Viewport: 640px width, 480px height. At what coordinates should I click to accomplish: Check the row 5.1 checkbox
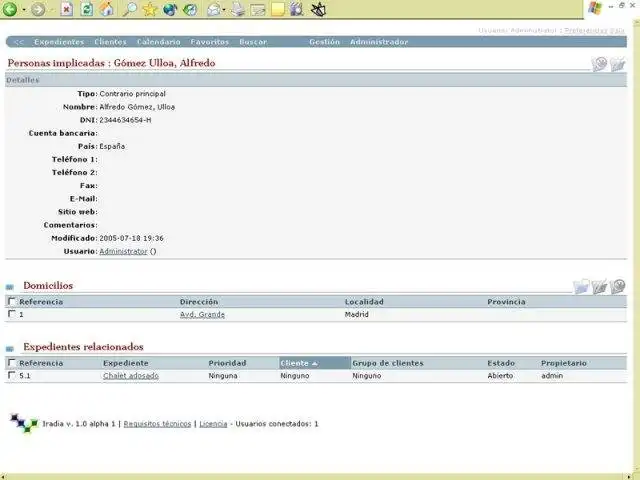point(11,375)
